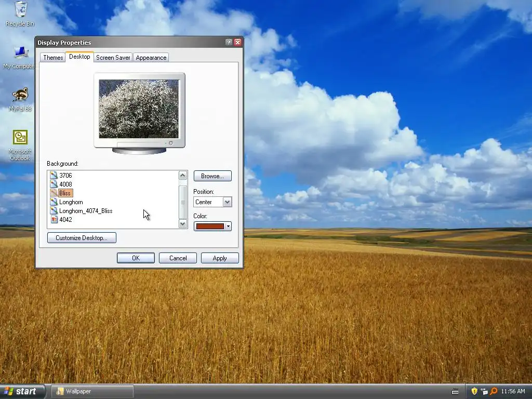Switch to the Themes tab
532x399 pixels.
pyautogui.click(x=53, y=58)
